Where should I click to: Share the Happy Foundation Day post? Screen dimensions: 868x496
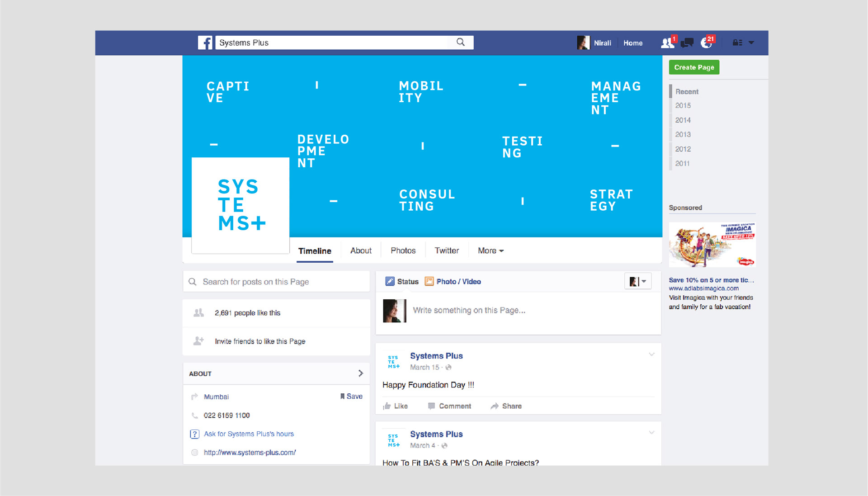[506, 406]
